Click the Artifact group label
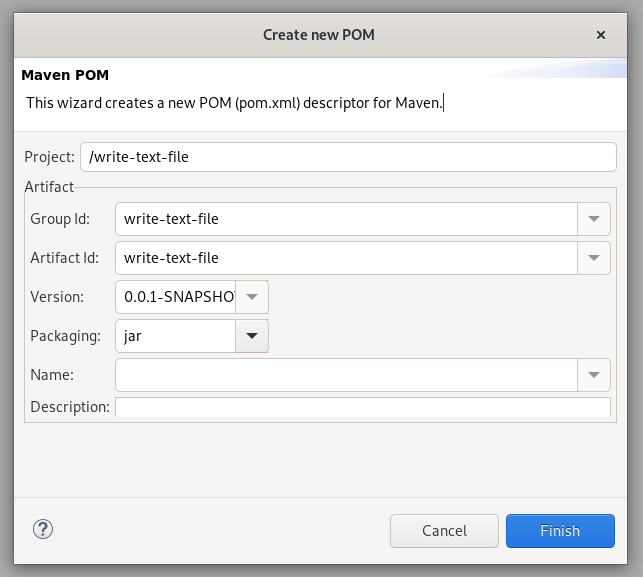Image resolution: width=643 pixels, height=577 pixels. (x=49, y=187)
